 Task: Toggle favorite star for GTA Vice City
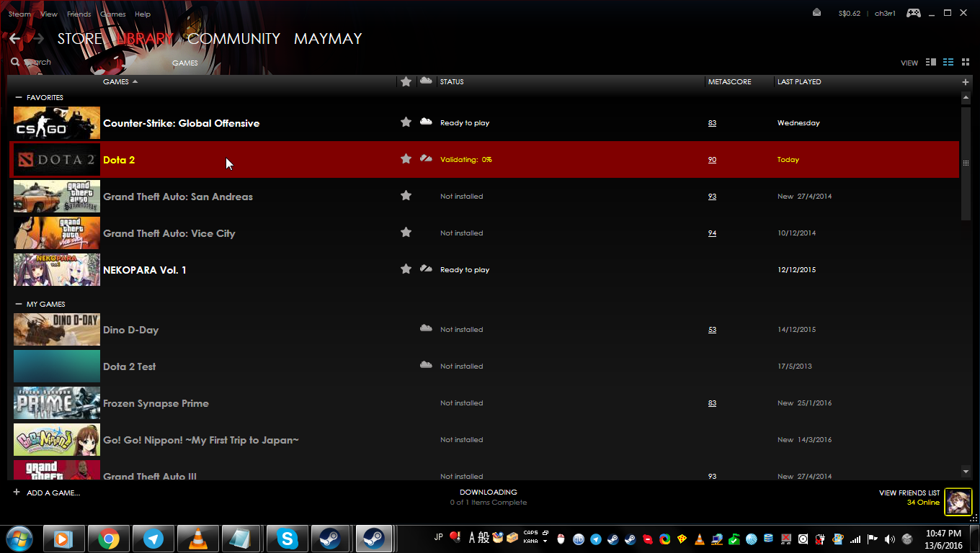coord(406,233)
